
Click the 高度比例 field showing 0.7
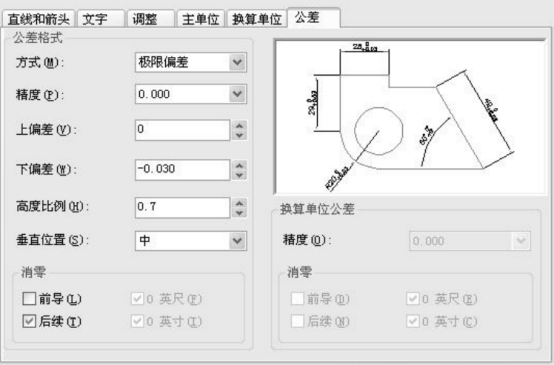[x=182, y=207]
